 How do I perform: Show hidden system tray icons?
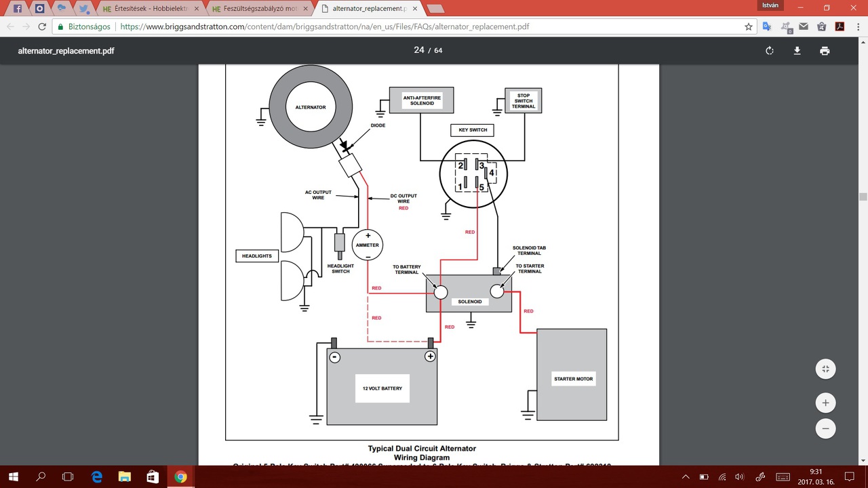(686, 476)
